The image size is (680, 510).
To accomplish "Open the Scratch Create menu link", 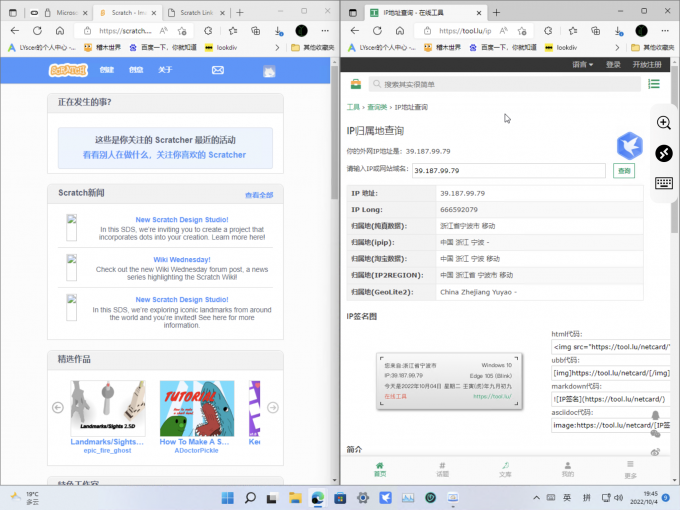I will click(107, 70).
